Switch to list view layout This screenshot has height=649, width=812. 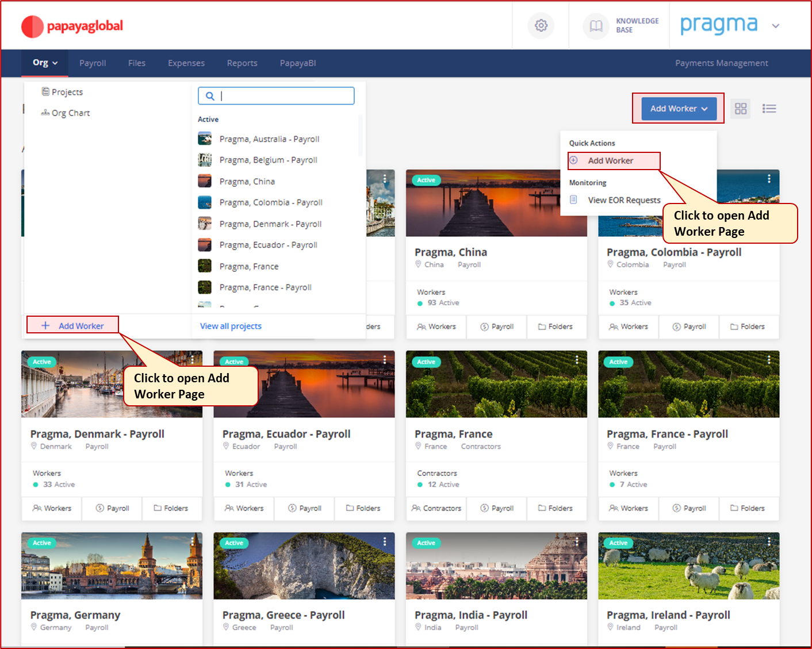click(769, 109)
